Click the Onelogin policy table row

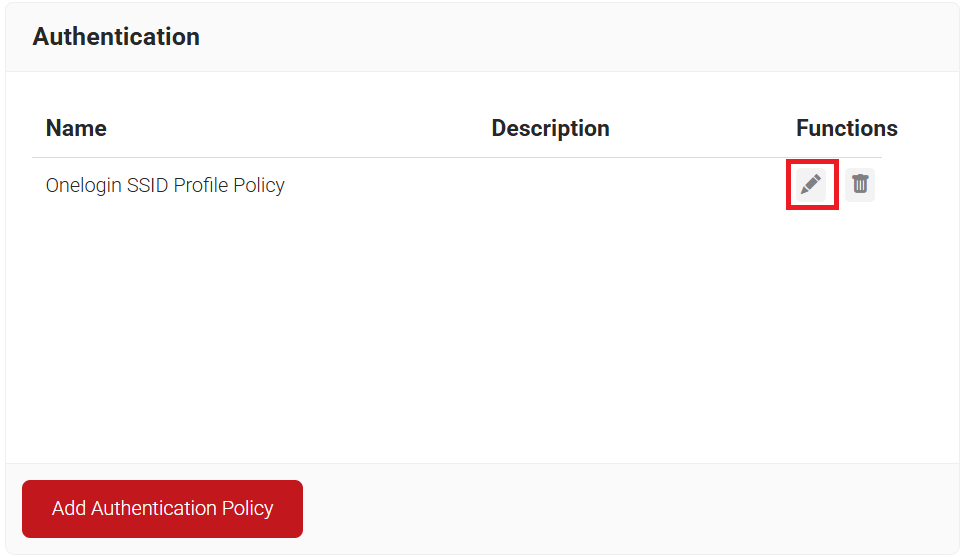(400, 185)
